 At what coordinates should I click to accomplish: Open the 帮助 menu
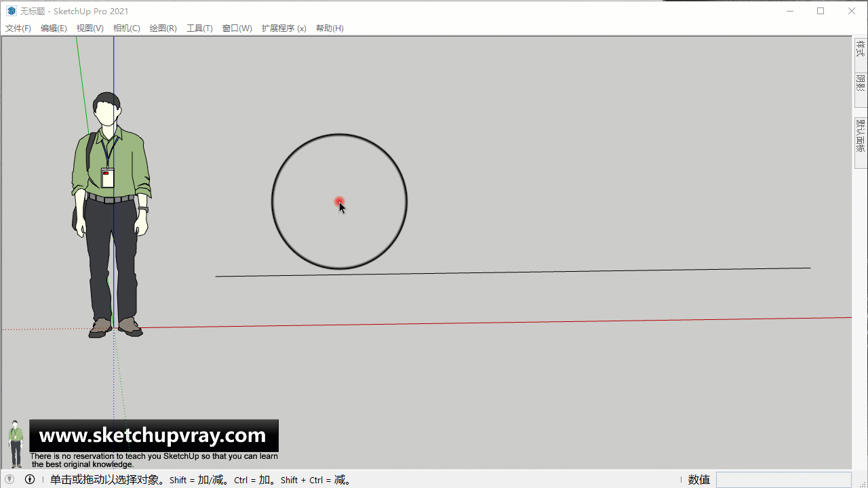pyautogui.click(x=330, y=28)
